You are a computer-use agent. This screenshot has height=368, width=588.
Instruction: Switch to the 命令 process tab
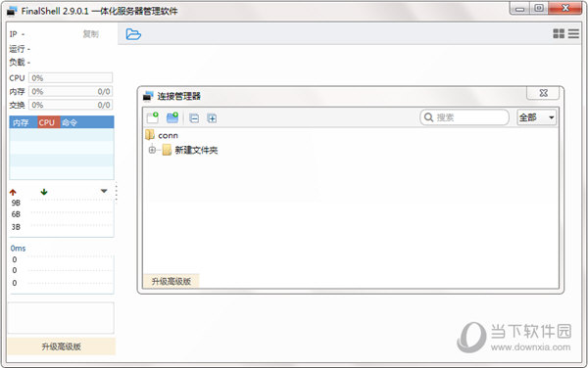coord(70,122)
